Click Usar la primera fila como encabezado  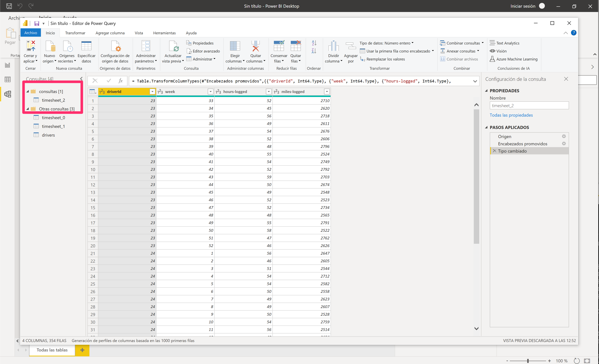[x=397, y=51]
